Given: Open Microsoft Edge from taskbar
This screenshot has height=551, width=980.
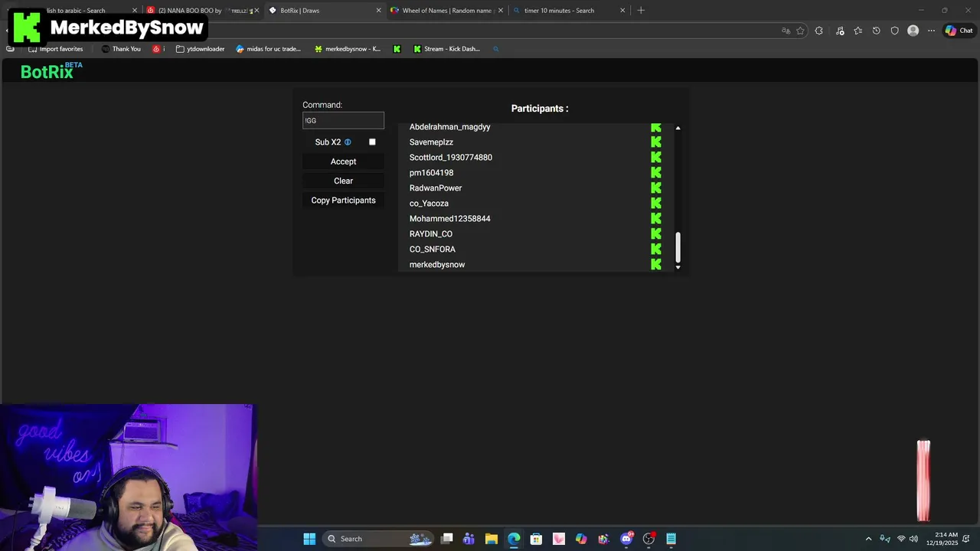Looking at the screenshot, I should 514,539.
